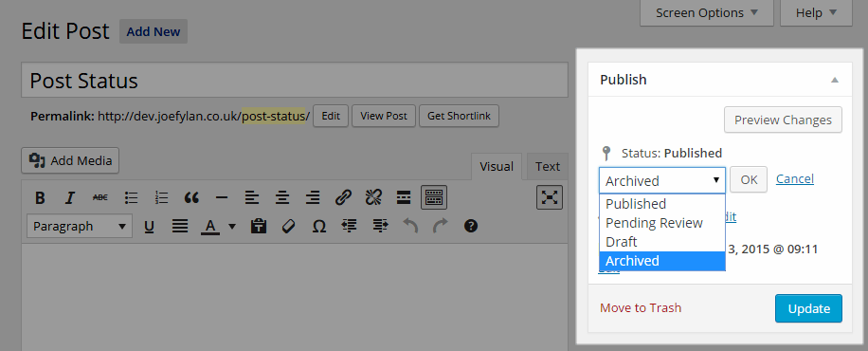
Task: Insert a bulleted list
Action: coord(131,197)
